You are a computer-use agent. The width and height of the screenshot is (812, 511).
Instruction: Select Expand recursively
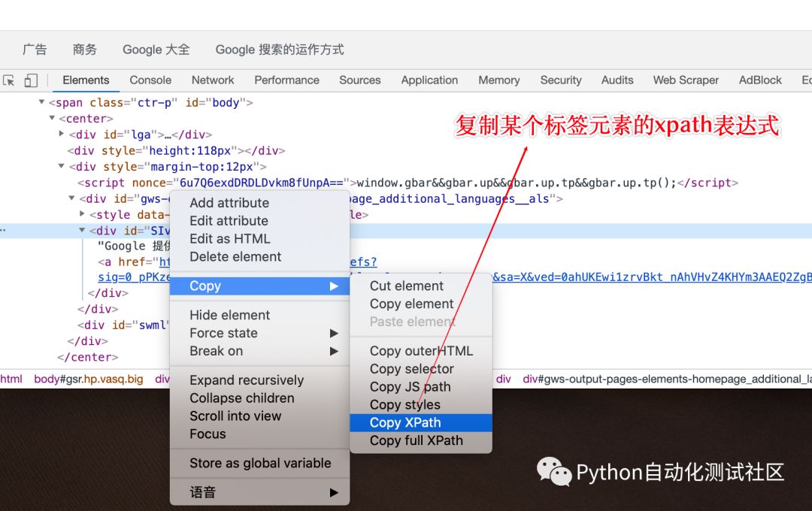click(259, 380)
